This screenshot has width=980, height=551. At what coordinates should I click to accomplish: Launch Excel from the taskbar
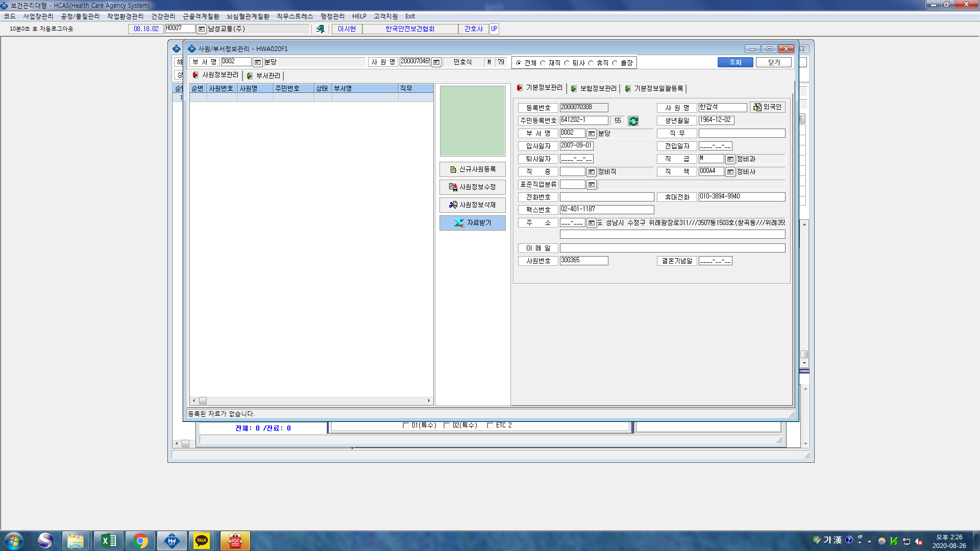pyautogui.click(x=109, y=541)
